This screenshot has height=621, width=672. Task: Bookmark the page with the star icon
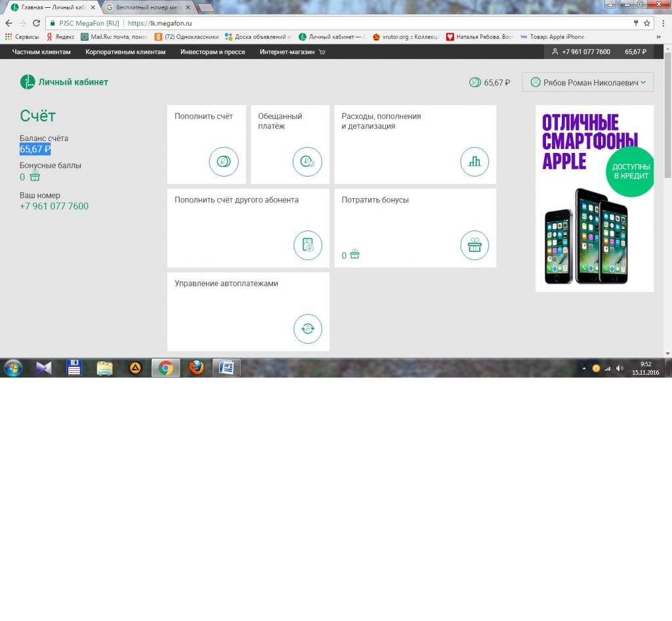click(646, 23)
